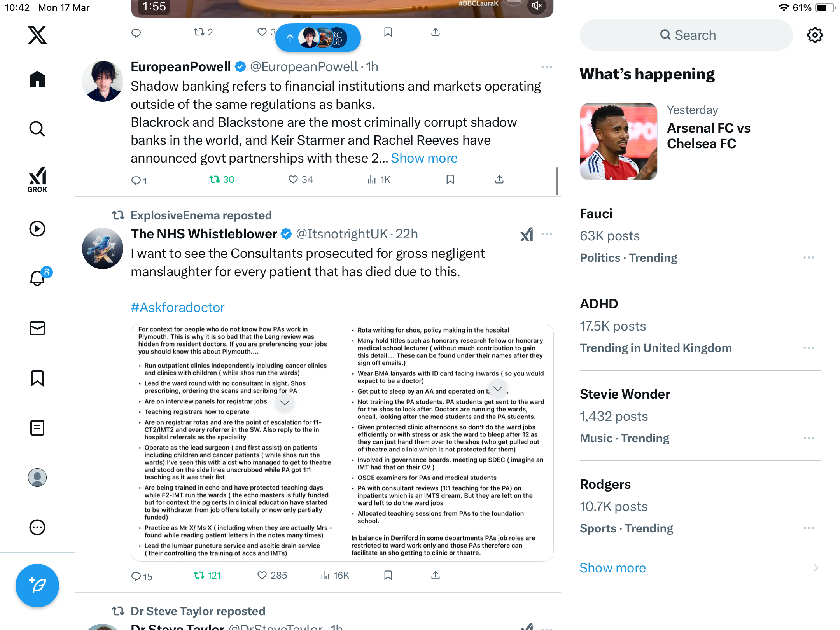Unmute the video at top
The height and width of the screenshot is (630, 840).
pyautogui.click(x=537, y=6)
